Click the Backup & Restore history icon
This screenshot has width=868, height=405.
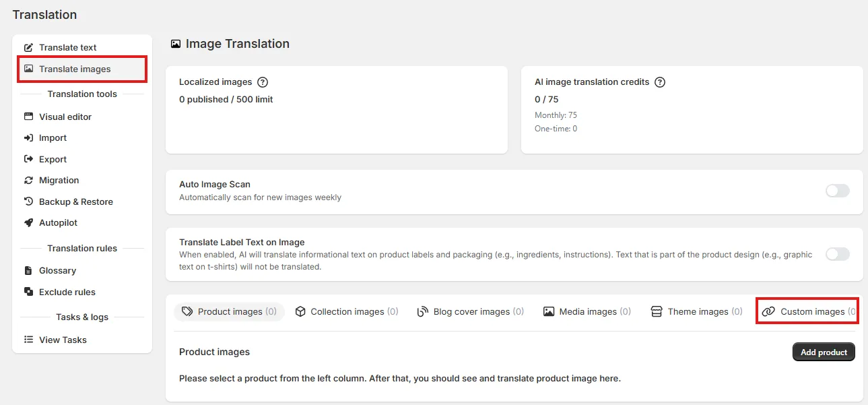[28, 201]
